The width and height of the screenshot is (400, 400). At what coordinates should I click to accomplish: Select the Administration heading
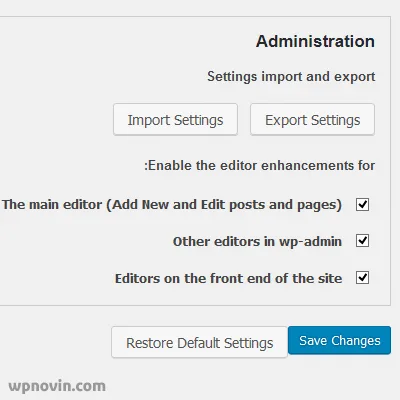click(x=315, y=41)
